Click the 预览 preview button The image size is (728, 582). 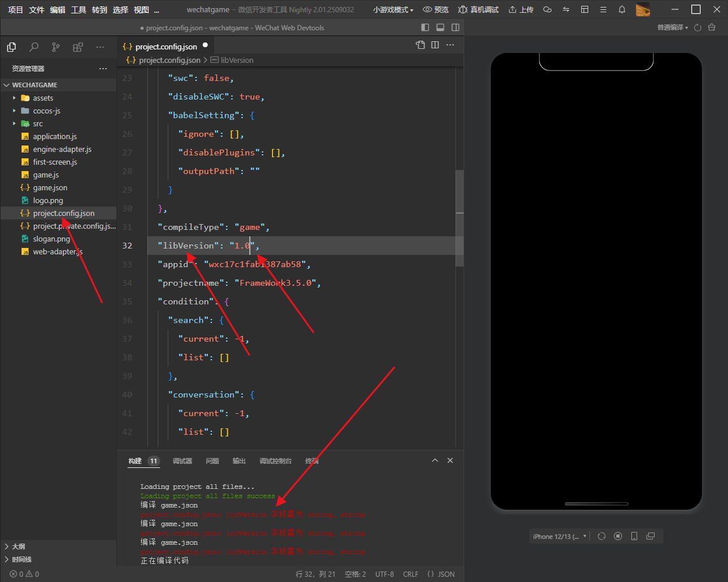pyautogui.click(x=436, y=10)
